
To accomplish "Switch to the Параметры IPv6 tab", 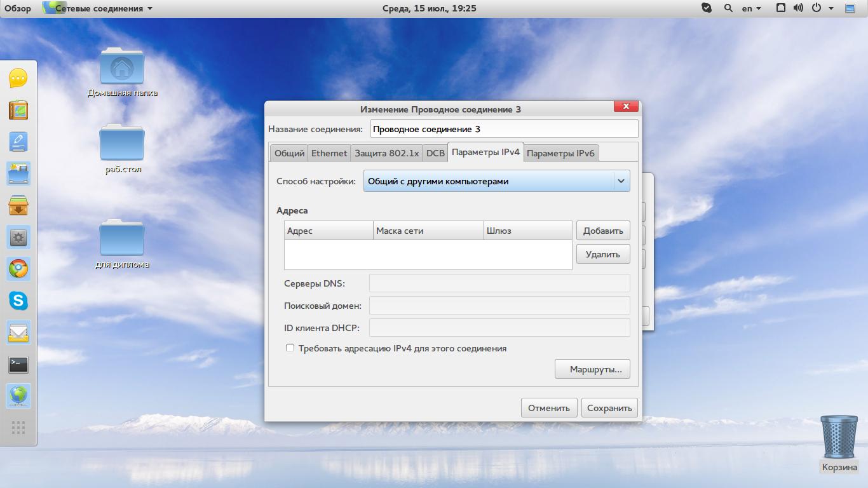I will (x=560, y=153).
